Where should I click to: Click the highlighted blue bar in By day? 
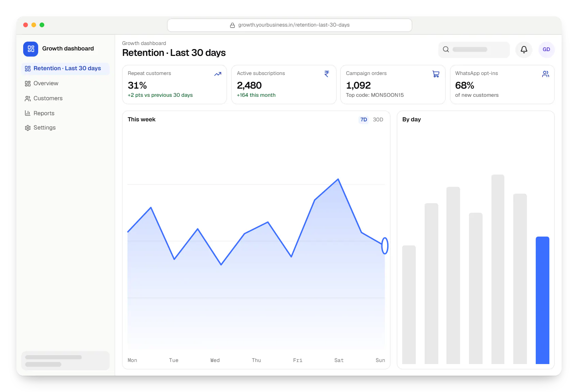pos(542,300)
